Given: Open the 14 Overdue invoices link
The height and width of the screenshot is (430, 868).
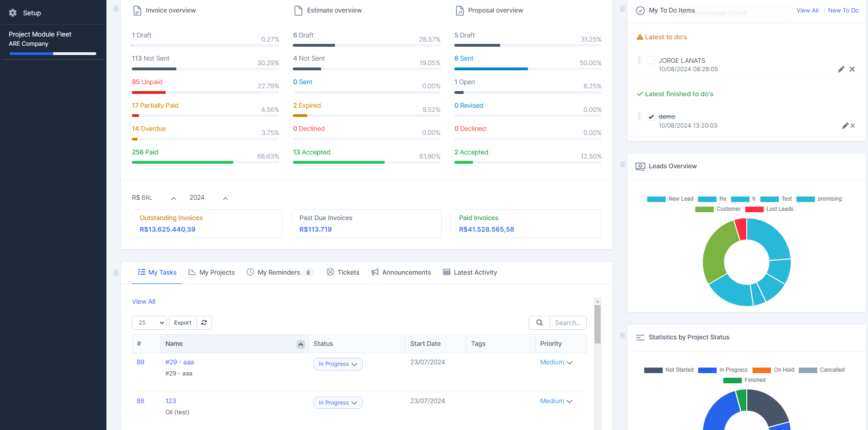Looking at the screenshot, I should pos(149,129).
